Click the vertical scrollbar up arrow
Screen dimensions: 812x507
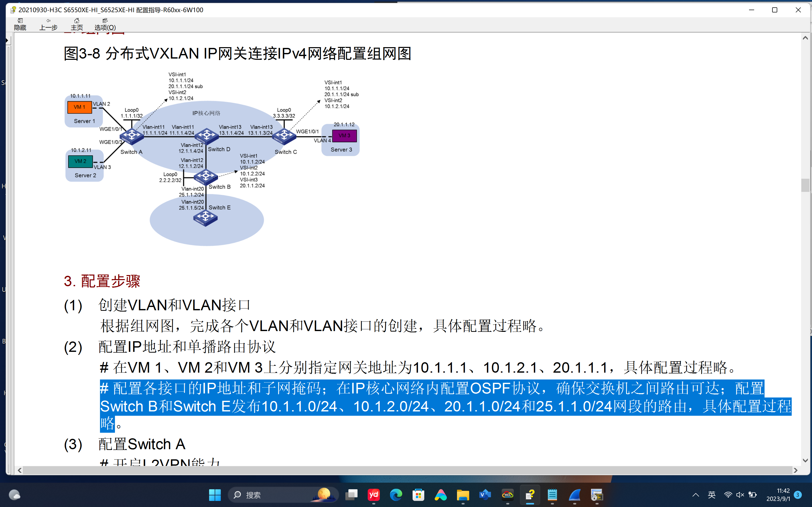tap(805, 38)
